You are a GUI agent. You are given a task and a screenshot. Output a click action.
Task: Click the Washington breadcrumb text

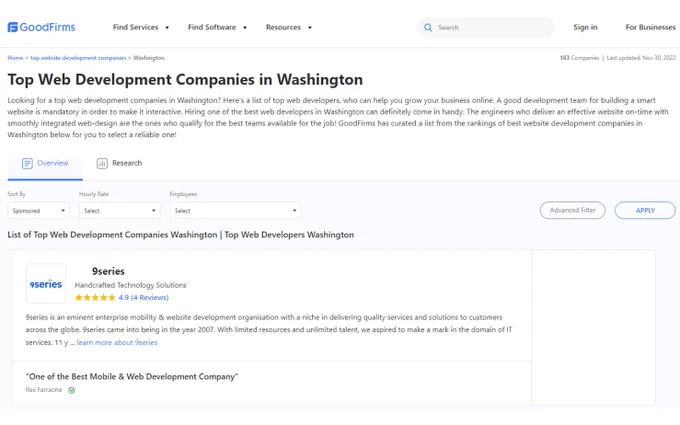149,58
